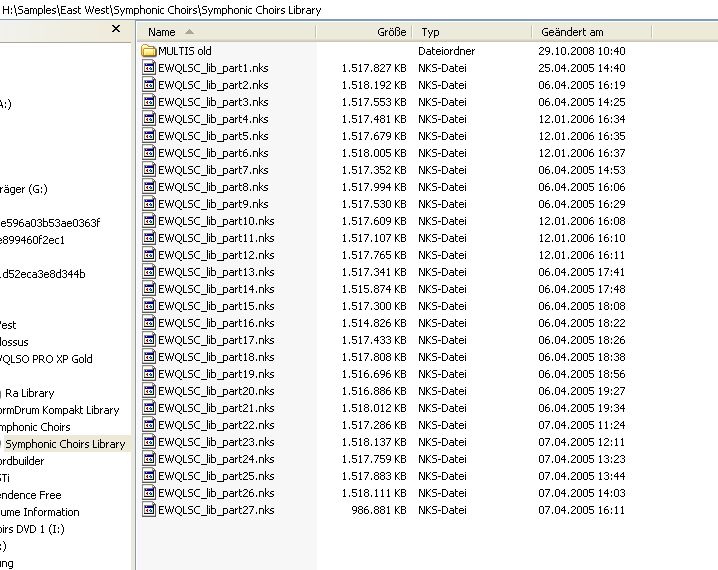Select the Wordbuilder folder in tree
Viewport: 718px width, 570px height.
22,461
